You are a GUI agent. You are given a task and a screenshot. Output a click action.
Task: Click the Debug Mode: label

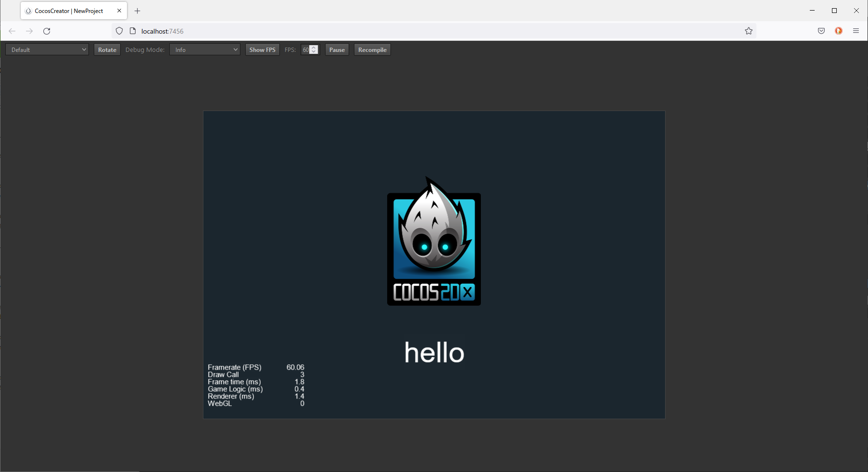tap(145, 50)
